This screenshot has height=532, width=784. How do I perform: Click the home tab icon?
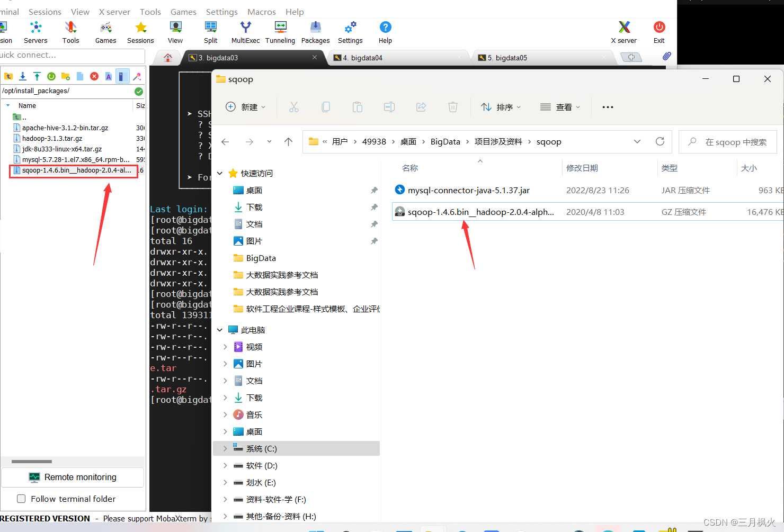pos(168,58)
